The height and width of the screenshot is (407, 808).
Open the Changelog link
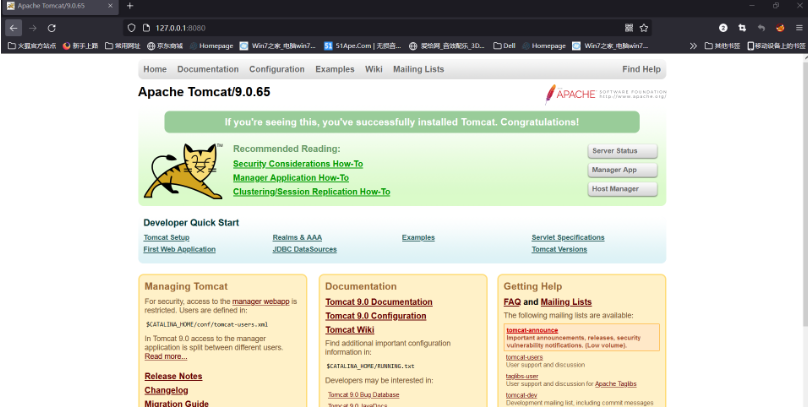point(166,391)
